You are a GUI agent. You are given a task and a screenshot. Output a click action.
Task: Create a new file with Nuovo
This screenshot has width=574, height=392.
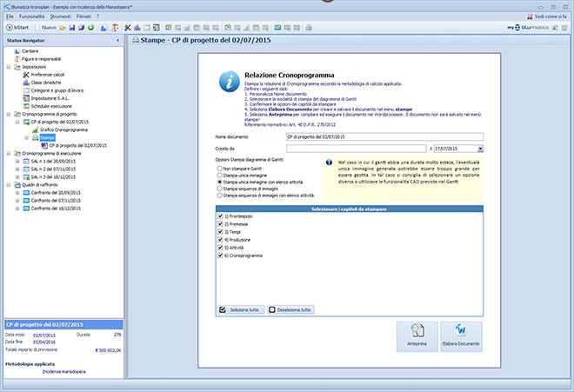click(x=50, y=28)
